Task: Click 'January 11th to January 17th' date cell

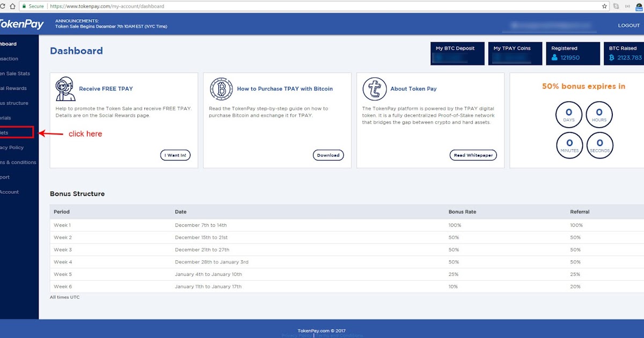Action: [208, 286]
